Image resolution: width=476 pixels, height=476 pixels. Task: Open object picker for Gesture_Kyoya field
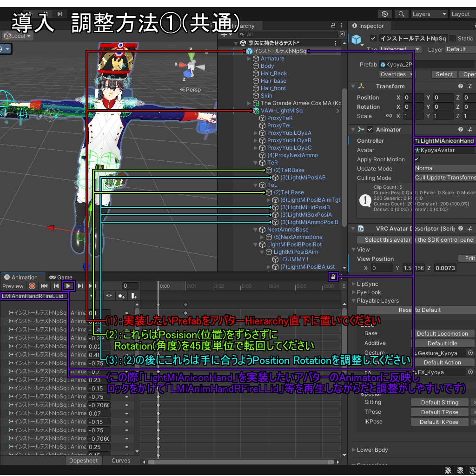[x=470, y=353]
